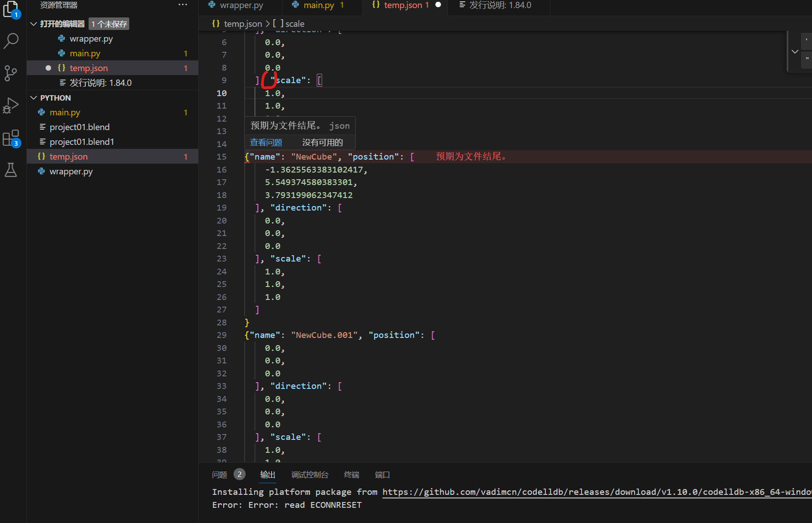This screenshot has height=523, width=812.
Task: Click file icon of project01.blend1
Action: [x=43, y=142]
